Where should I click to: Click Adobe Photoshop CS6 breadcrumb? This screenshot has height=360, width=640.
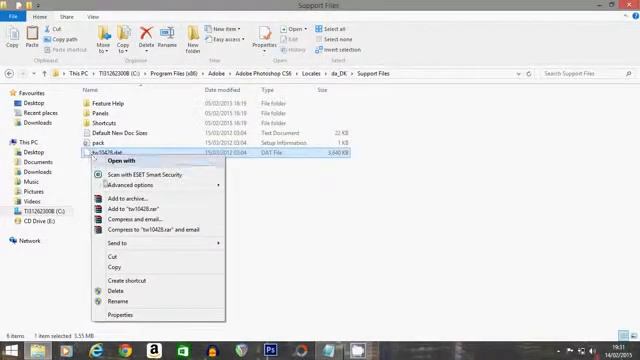[x=263, y=74]
